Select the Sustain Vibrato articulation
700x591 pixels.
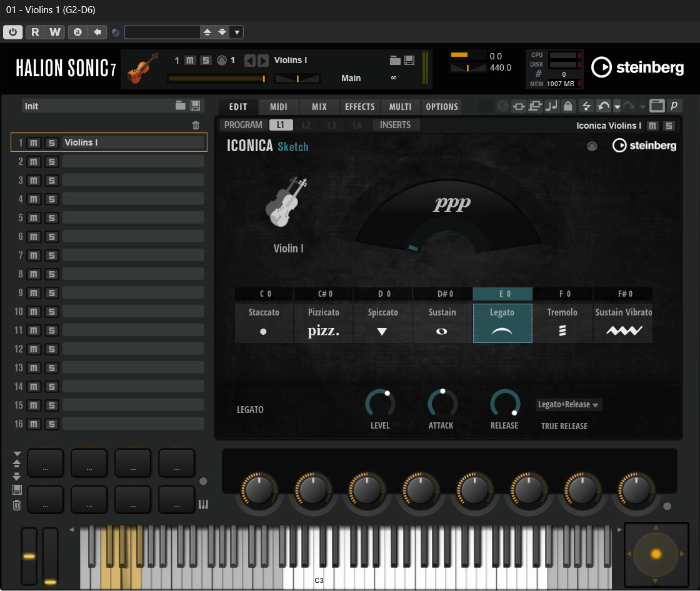click(x=623, y=322)
